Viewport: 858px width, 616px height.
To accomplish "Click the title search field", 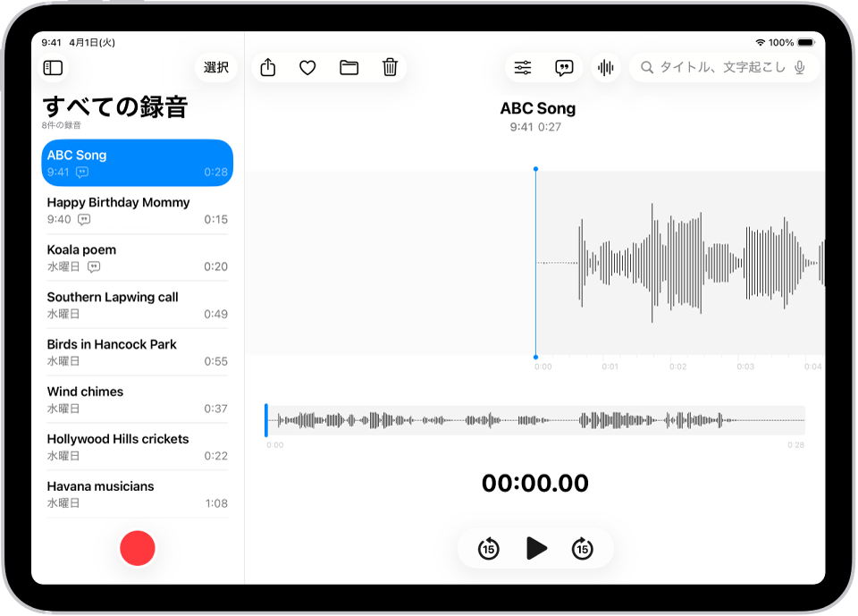I will pyautogui.click(x=715, y=67).
